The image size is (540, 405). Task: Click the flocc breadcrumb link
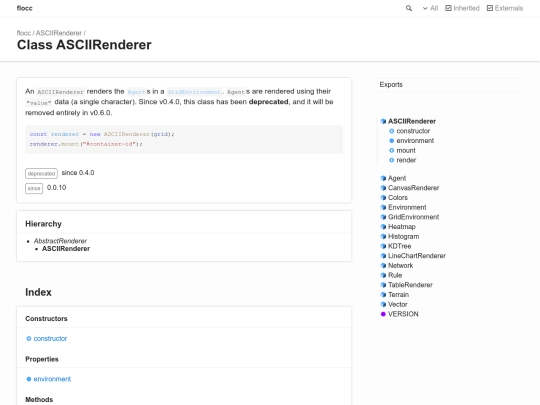pyautogui.click(x=23, y=33)
